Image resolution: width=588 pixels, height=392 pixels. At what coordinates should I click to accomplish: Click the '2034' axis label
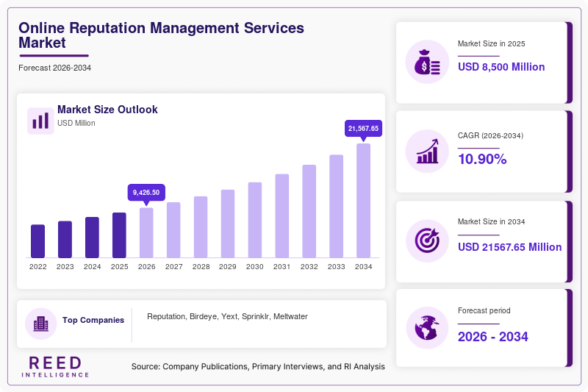click(363, 267)
